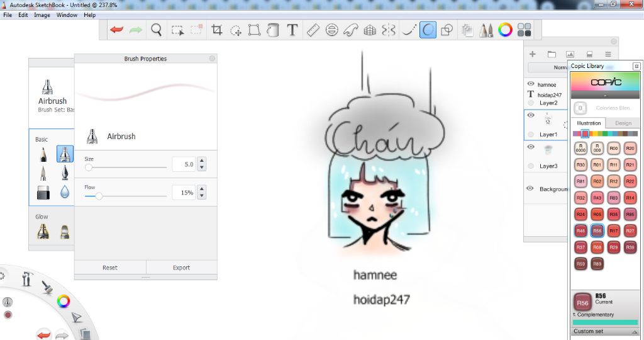This screenshot has width=644, height=340.
Task: Decrease Flow value with down arrow
Action: click(202, 196)
